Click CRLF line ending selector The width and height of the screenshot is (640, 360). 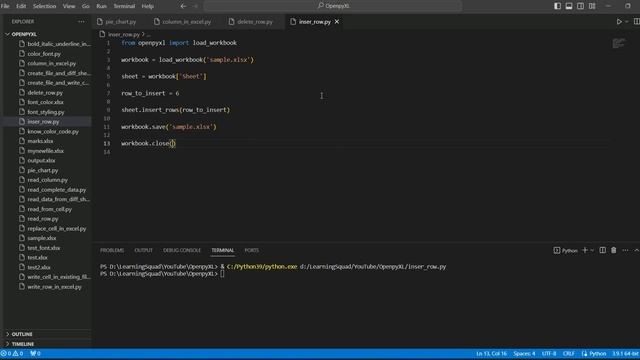[569, 353]
